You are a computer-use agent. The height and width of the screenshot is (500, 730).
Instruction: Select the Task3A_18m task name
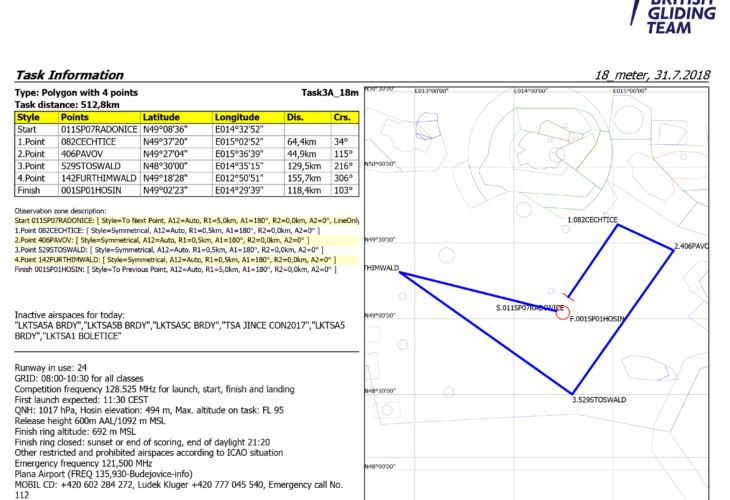(329, 92)
